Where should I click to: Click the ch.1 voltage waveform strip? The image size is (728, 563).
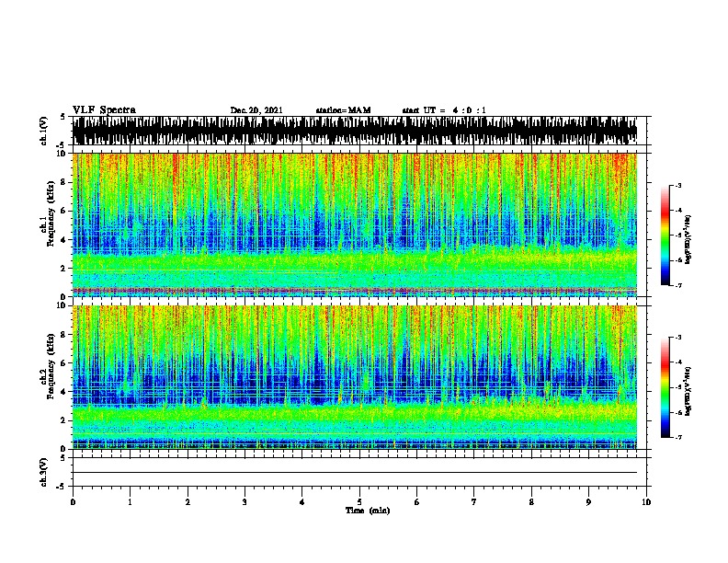(x=355, y=131)
